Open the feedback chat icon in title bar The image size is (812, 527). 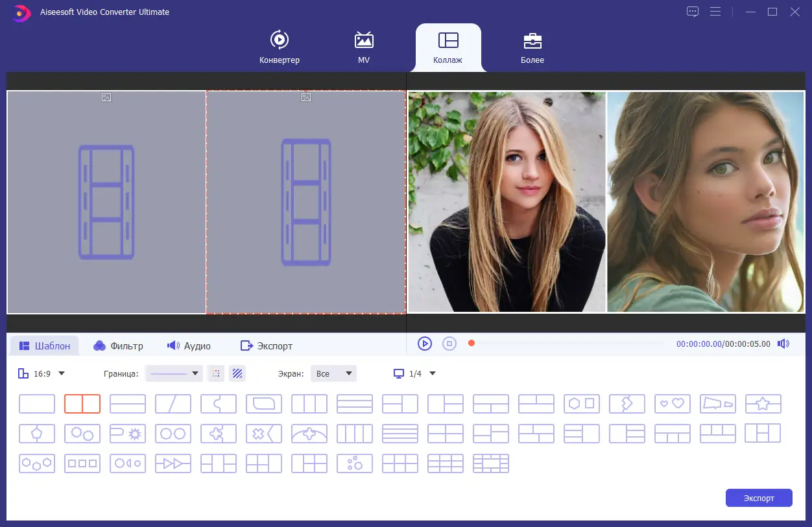[693, 12]
